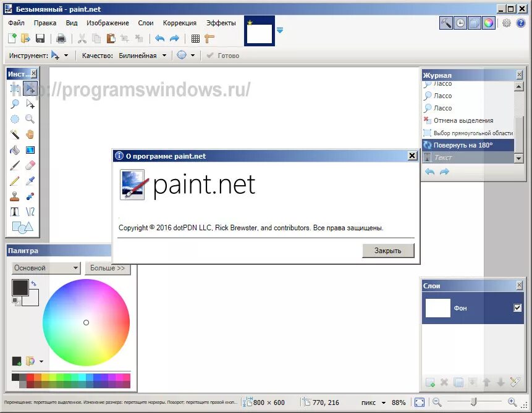Open the Коррекция menu
Screen dimensions: 532x413
coord(180,23)
